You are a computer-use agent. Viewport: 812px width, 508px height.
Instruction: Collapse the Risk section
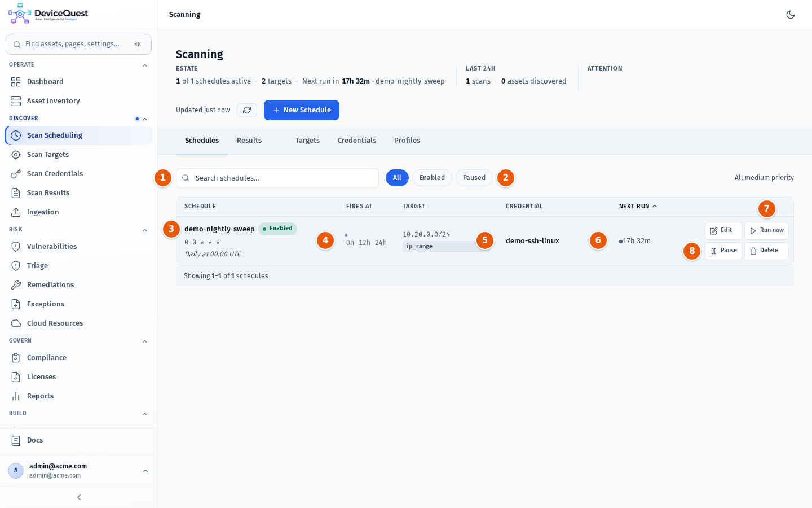tap(145, 230)
